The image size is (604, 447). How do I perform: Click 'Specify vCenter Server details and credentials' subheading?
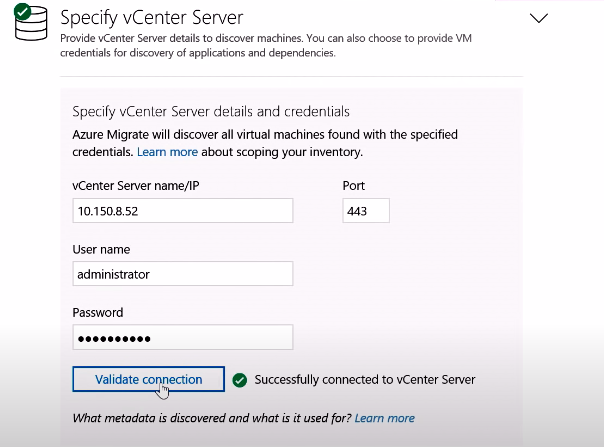[211, 111]
